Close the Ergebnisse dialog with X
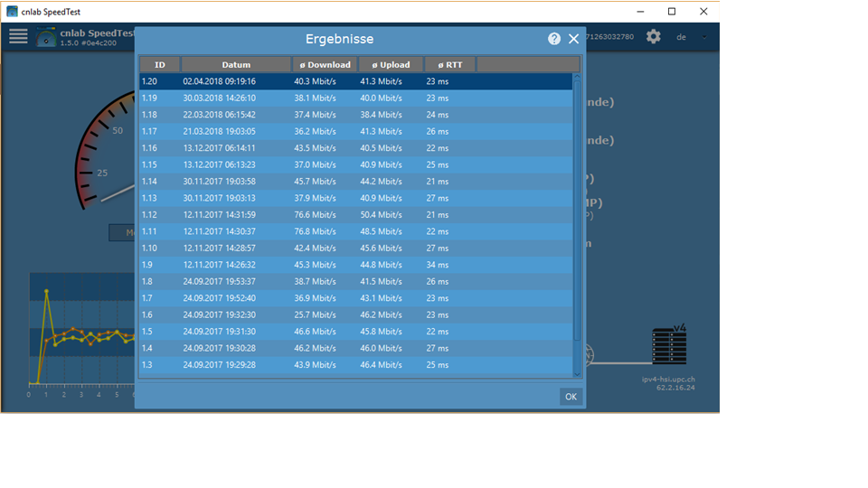This screenshot has width=868, height=488. [573, 39]
